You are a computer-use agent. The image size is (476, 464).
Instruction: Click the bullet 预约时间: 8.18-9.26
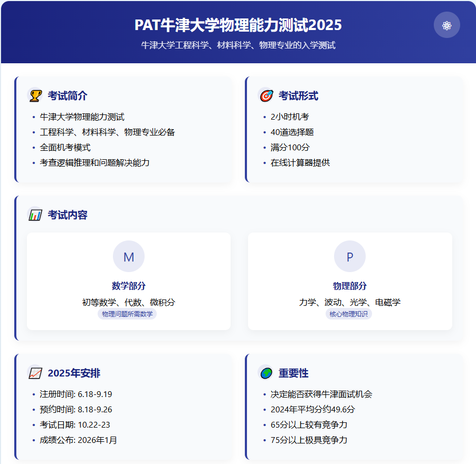coord(76,409)
